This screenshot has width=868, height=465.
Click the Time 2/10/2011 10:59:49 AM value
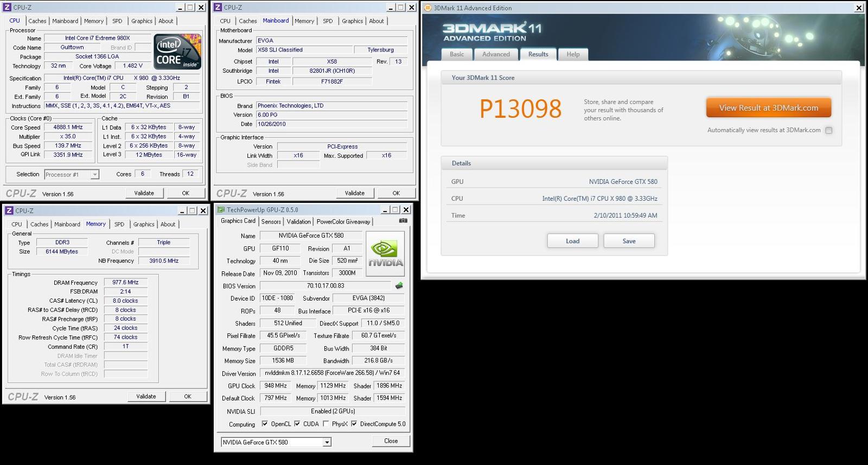pos(626,215)
